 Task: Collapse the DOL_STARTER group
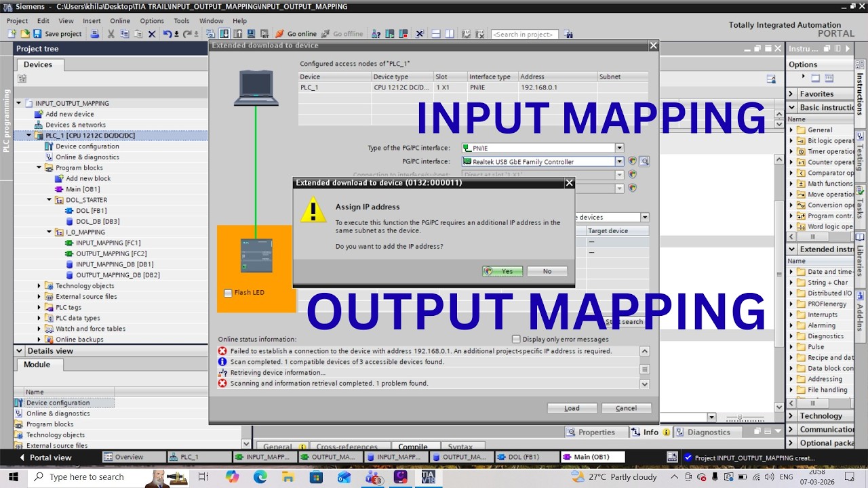50,200
